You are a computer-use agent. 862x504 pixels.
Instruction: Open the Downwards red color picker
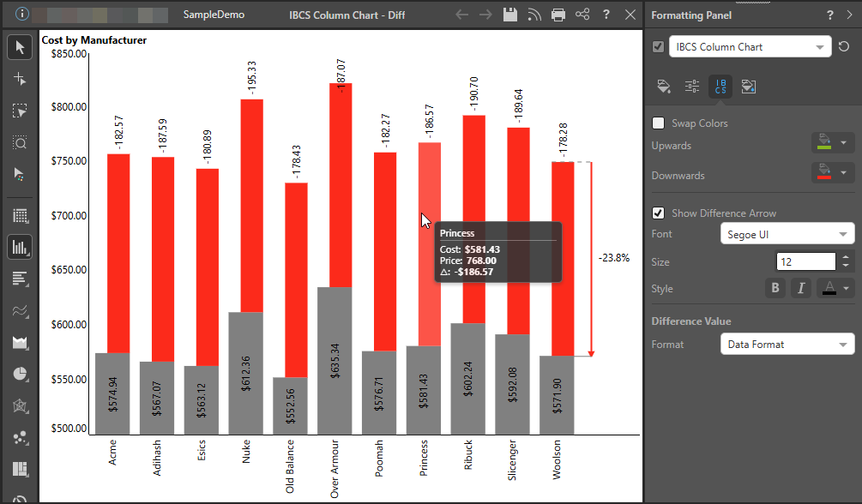[x=833, y=173]
